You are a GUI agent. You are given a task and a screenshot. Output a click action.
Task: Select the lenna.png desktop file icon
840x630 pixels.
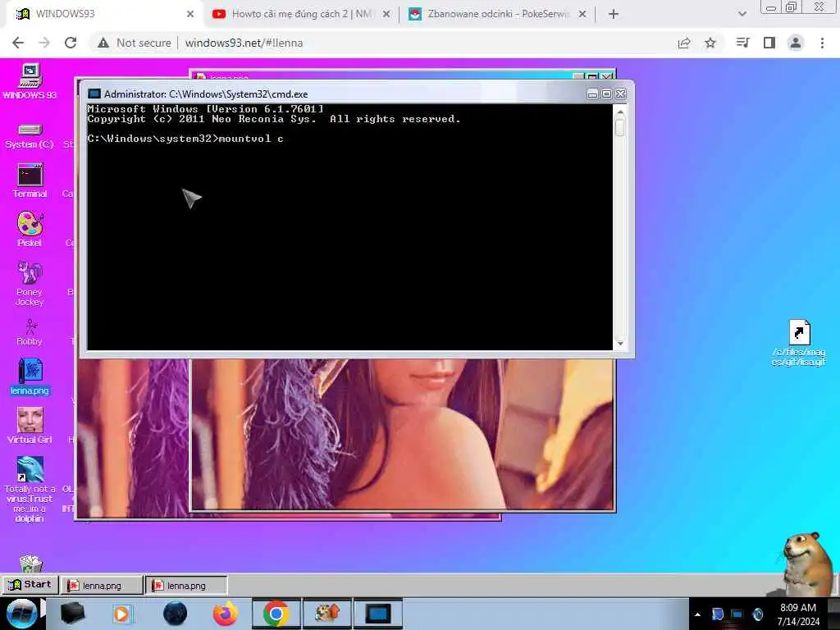point(30,377)
